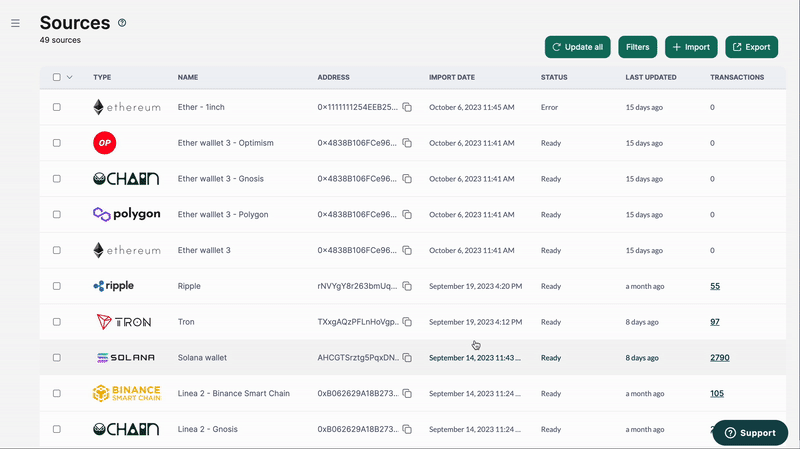Click the ADDRESS column header

point(334,77)
